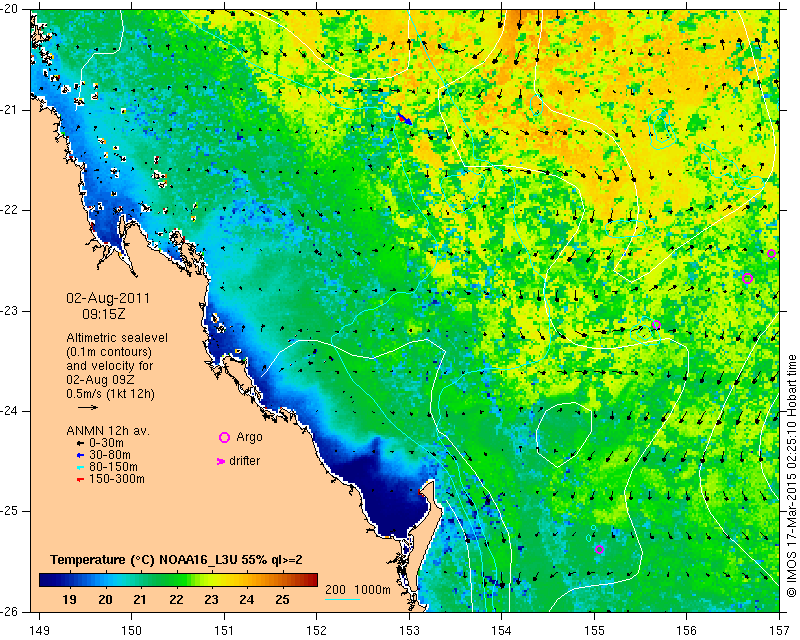
Task: Click the magenta Argo circle in the legend
Action: [224, 437]
